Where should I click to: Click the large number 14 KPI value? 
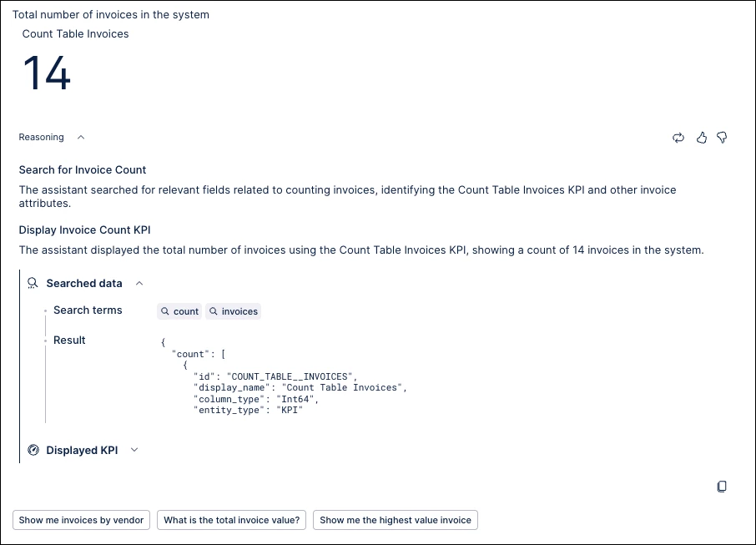(47, 73)
